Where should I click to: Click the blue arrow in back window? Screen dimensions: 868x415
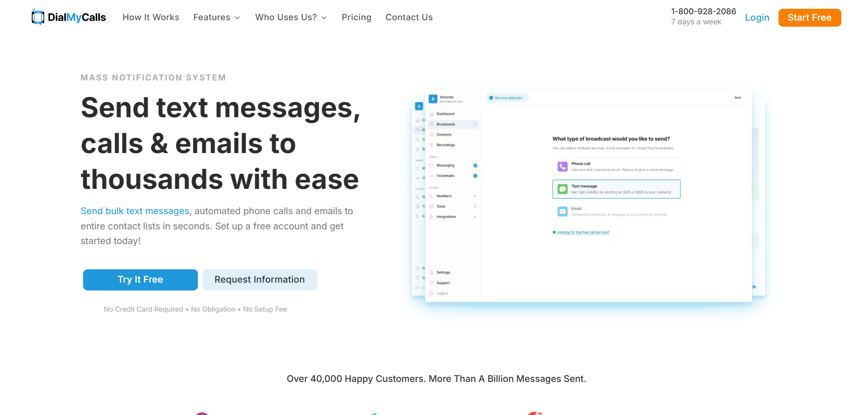[x=754, y=287]
